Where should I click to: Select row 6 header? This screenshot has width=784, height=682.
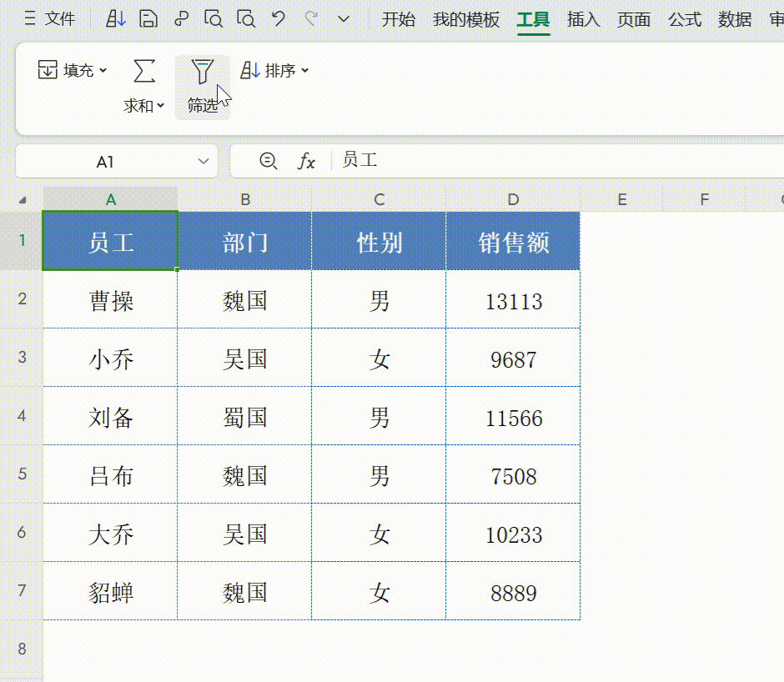(x=22, y=532)
